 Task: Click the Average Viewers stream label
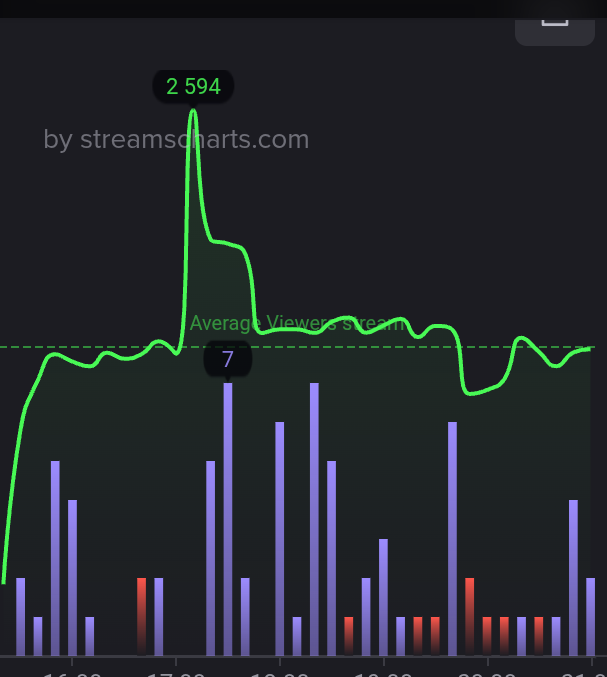tap(298, 323)
